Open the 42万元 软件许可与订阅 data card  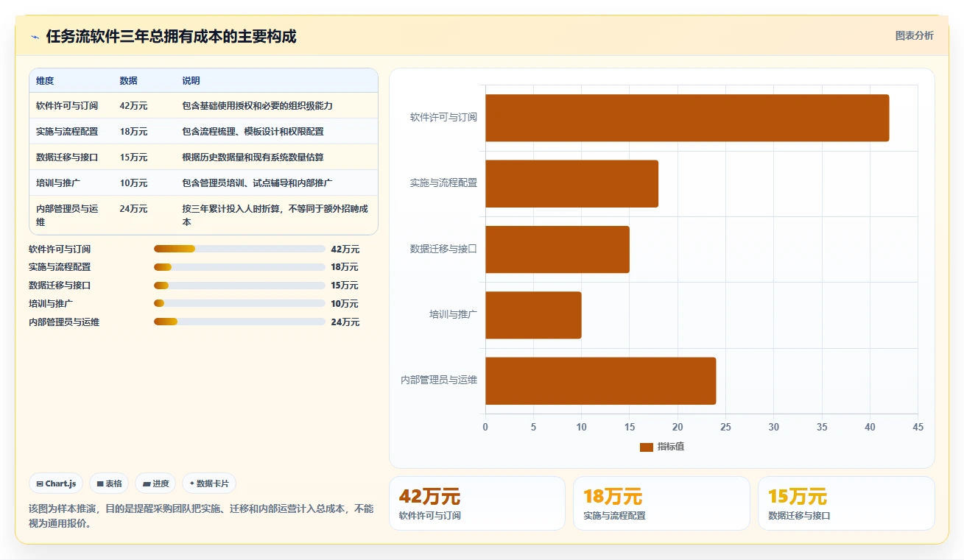[x=476, y=503]
